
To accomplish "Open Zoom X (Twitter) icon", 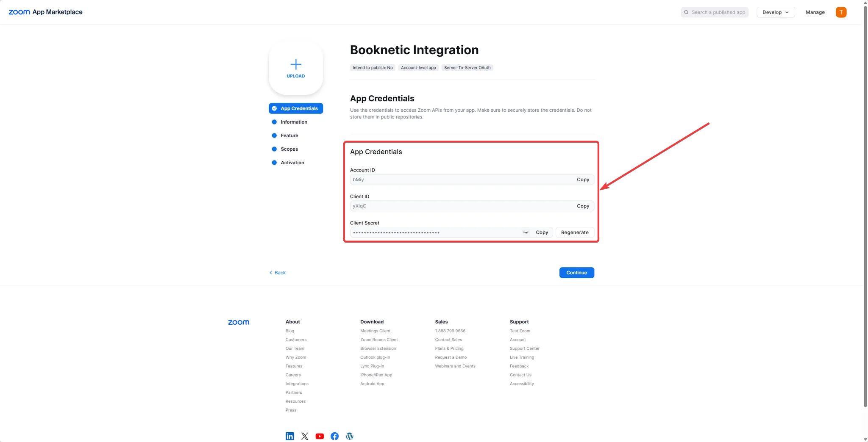I will pos(305,436).
